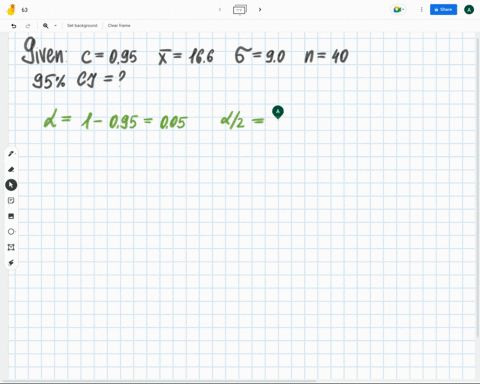Viewport: 480px width, 384px height.
Task: Select the Eraser tool
Action: 11,169
